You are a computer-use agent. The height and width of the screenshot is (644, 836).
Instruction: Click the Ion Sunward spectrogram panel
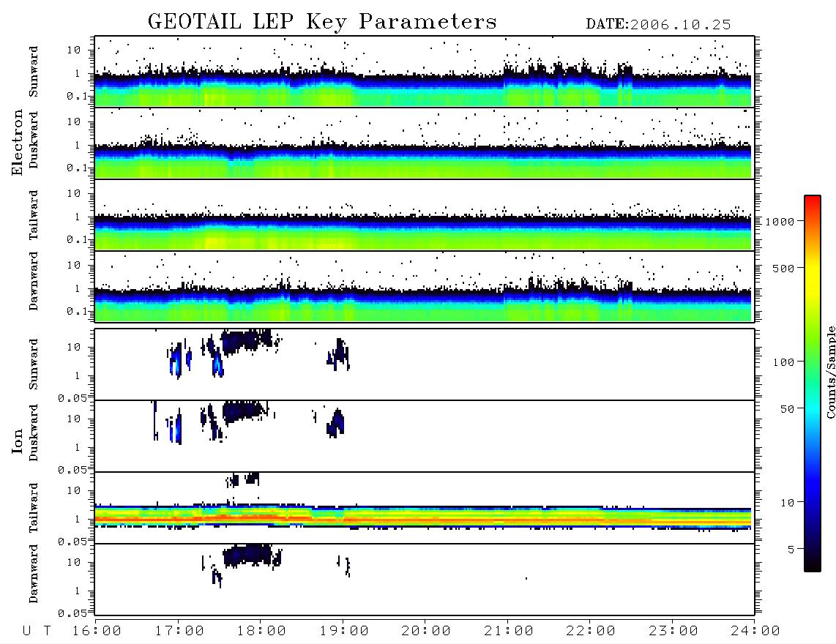[x=425, y=364]
